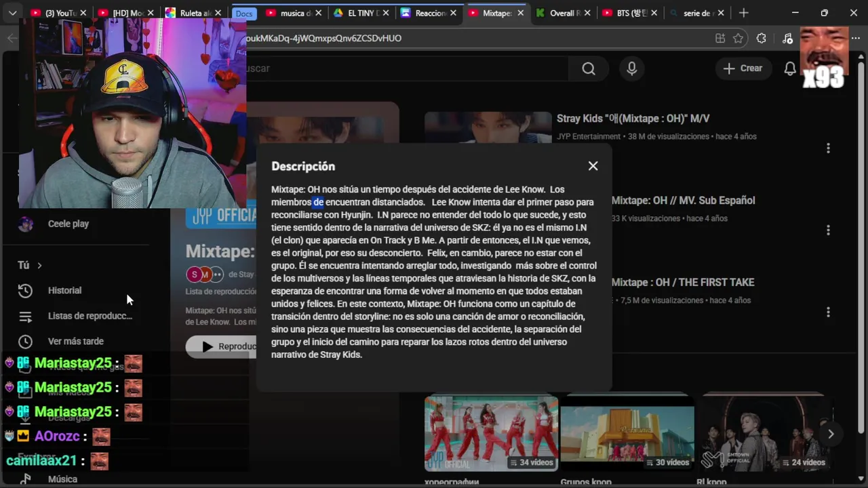Click the Mixtape: playlist title text
The image size is (868, 488).
point(220,251)
